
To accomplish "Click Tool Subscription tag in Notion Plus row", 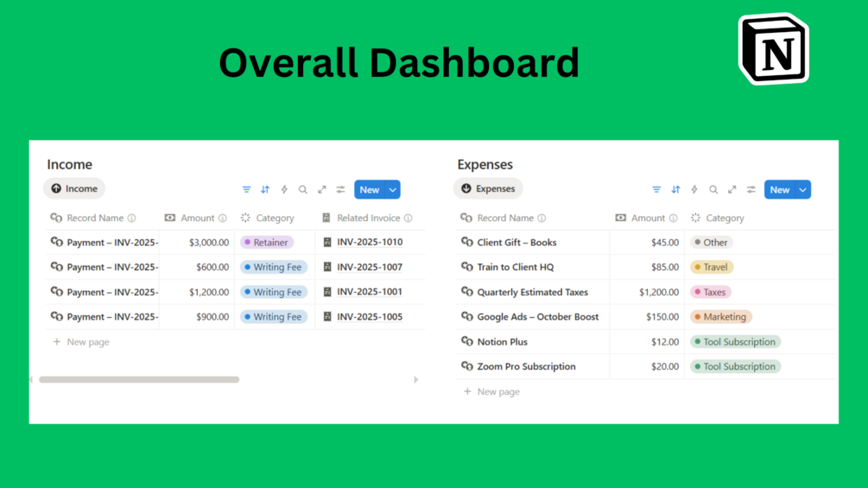I will tap(735, 342).
